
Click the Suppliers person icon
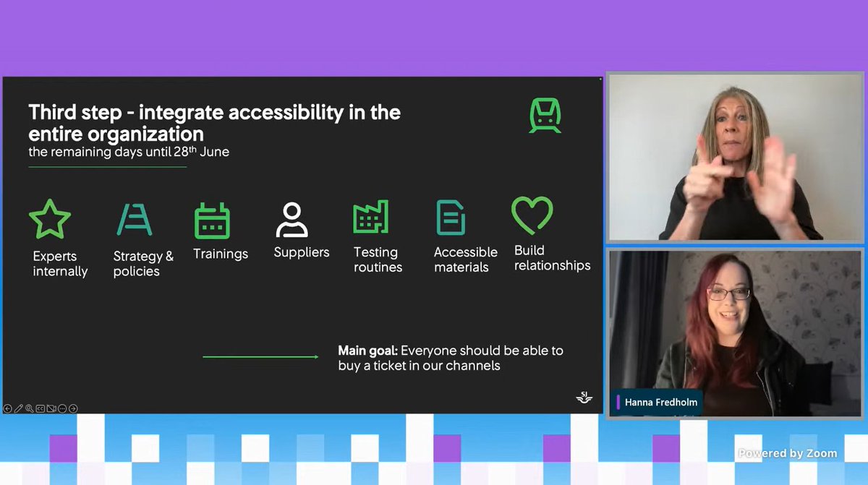click(x=293, y=218)
